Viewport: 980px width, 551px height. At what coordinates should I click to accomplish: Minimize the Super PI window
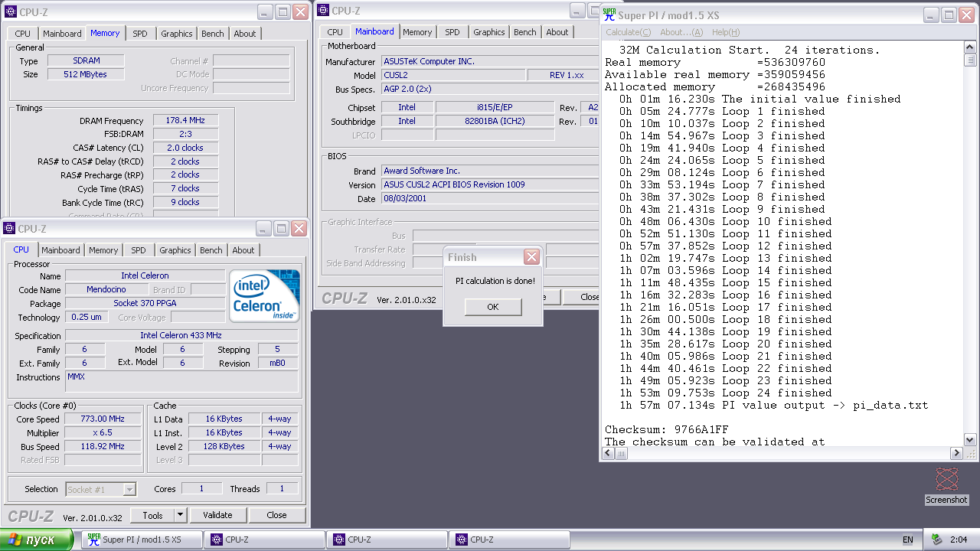point(930,15)
